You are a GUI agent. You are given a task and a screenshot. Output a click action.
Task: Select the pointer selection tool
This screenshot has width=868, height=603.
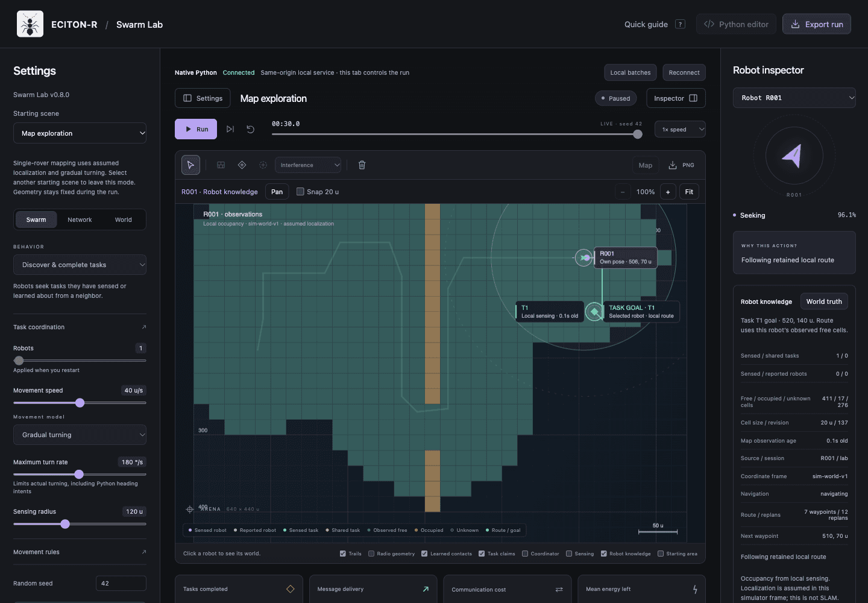coord(190,165)
